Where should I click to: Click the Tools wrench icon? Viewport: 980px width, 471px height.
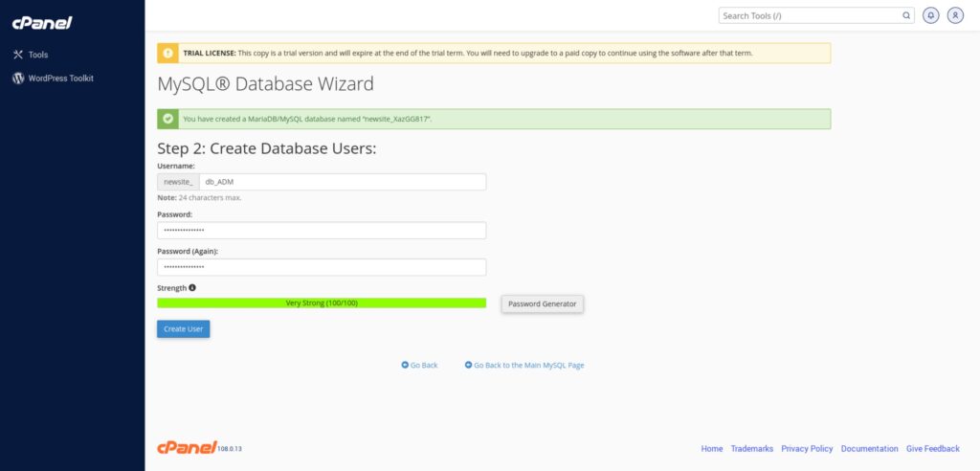pyautogui.click(x=18, y=55)
